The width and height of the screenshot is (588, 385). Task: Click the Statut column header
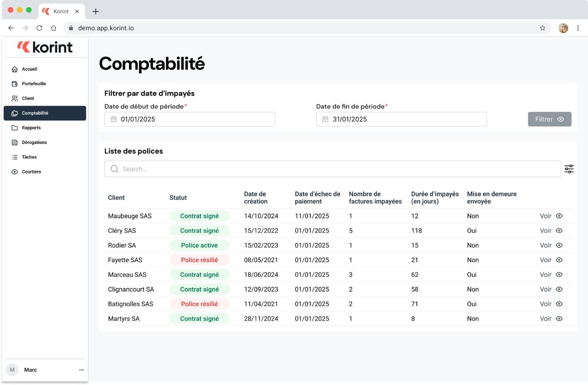tap(178, 198)
